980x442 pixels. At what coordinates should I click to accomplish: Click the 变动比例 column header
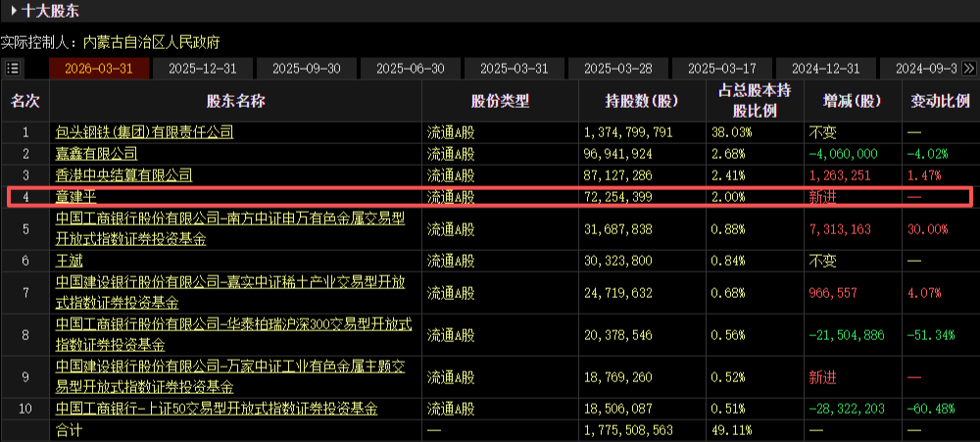coord(940,101)
